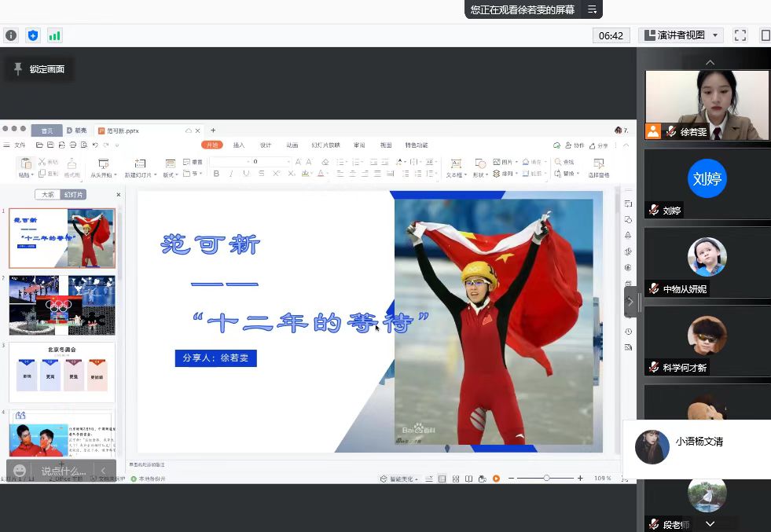
Task: Click the emoji reaction icon
Action: point(20,471)
